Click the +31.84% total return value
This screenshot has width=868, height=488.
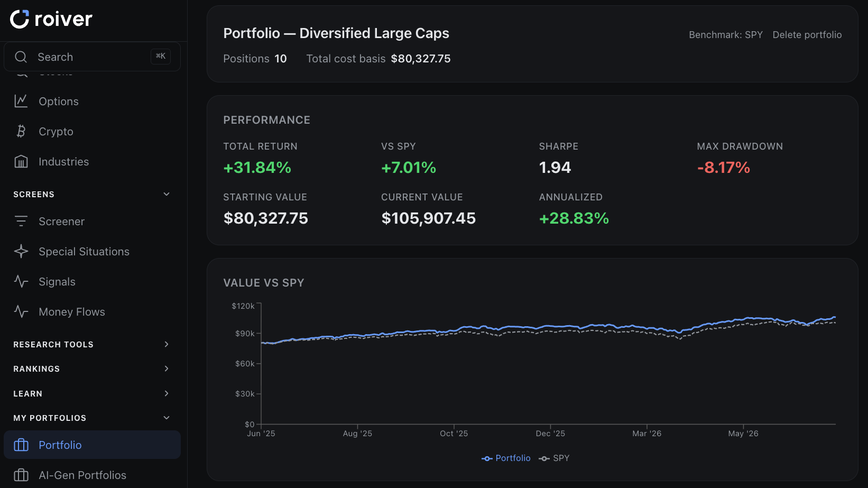(257, 168)
